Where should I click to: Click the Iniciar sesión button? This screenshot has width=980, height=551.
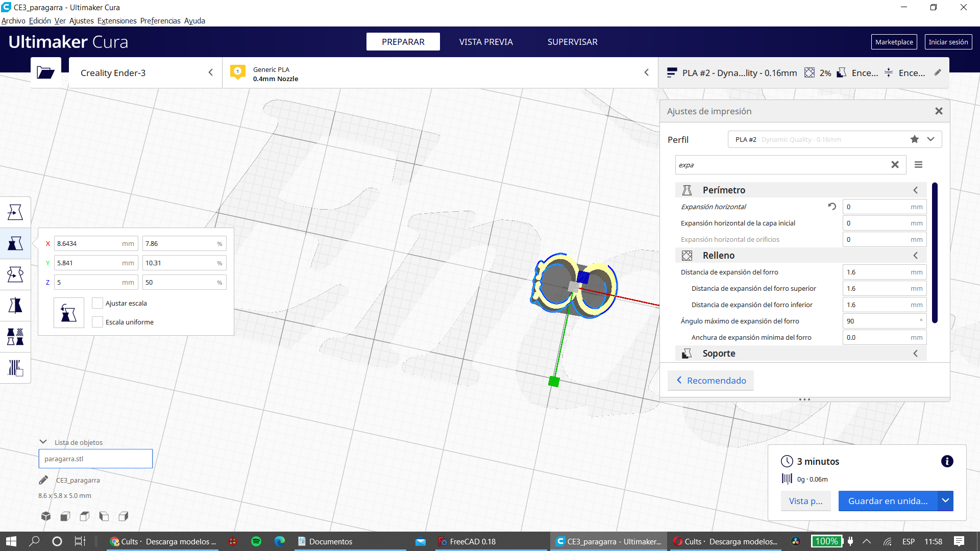[948, 42]
